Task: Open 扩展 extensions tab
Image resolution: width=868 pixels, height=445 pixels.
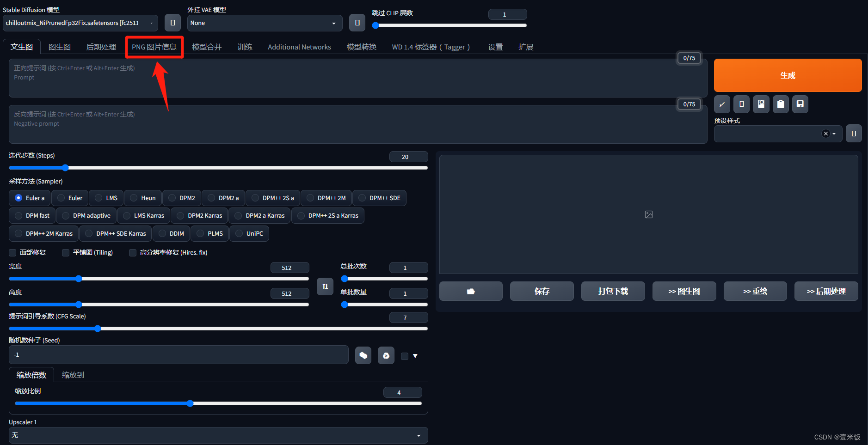Action: click(x=526, y=47)
